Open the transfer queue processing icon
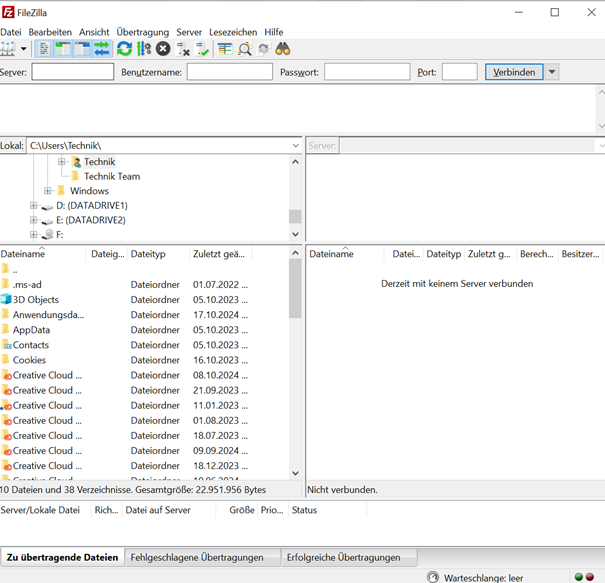Image resolution: width=605 pixels, height=583 pixels. tap(144, 49)
